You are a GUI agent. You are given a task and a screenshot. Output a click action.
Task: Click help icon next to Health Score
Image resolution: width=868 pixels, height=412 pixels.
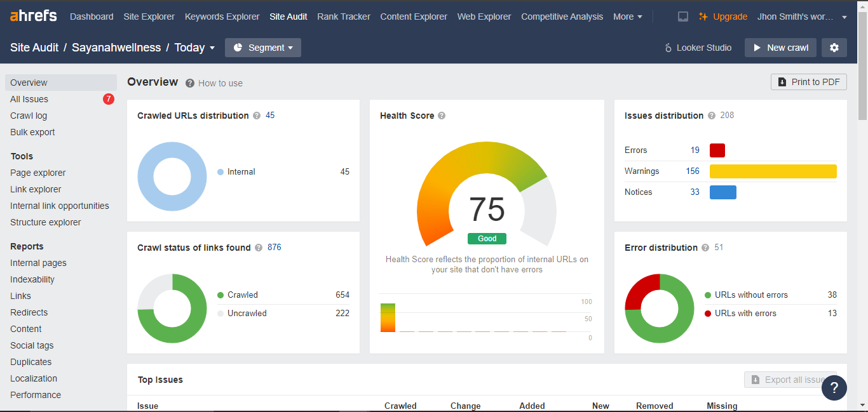(x=442, y=116)
